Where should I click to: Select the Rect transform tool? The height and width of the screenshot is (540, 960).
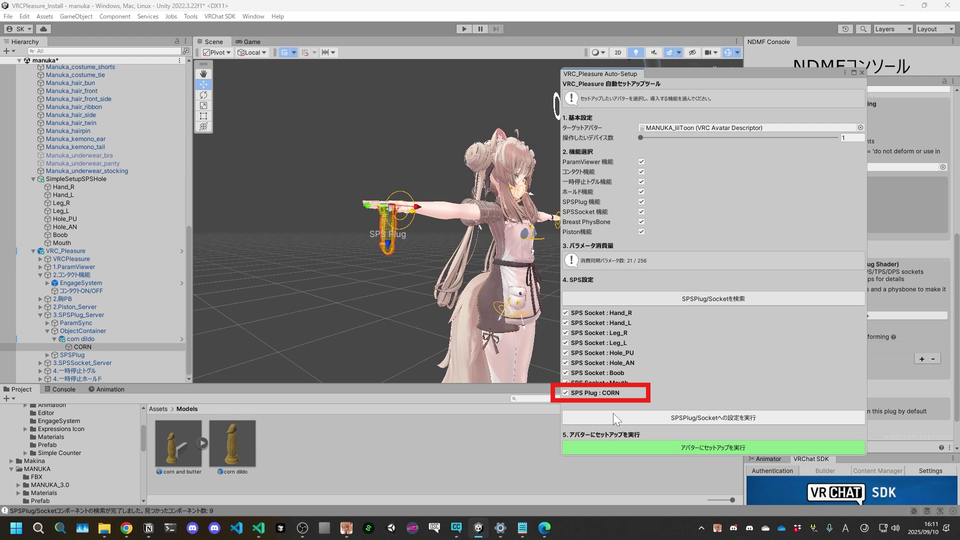203,116
